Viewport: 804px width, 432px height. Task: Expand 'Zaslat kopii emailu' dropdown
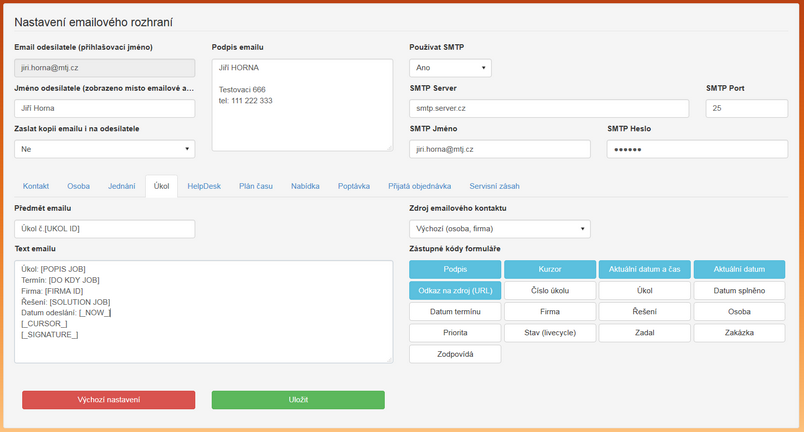point(104,149)
